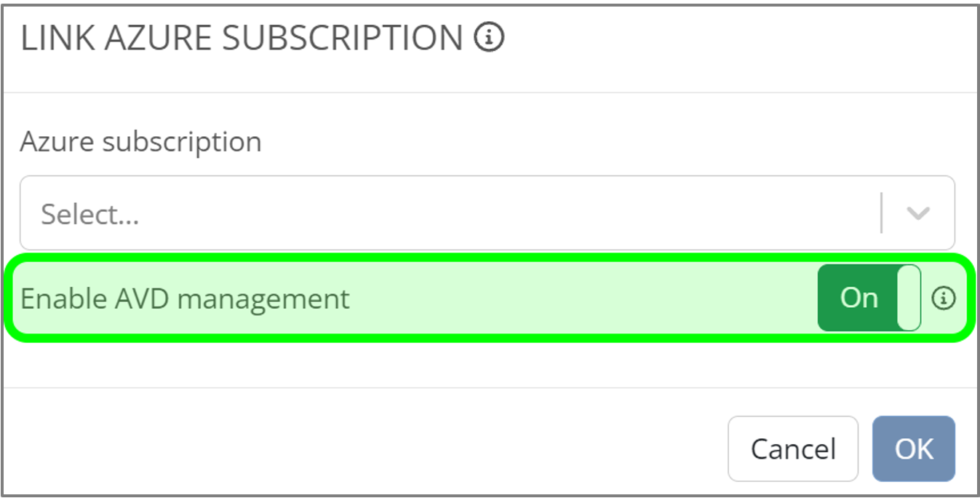Click the chevron arrow in the subscription selector
Screen dimensions: 980x498
918,213
